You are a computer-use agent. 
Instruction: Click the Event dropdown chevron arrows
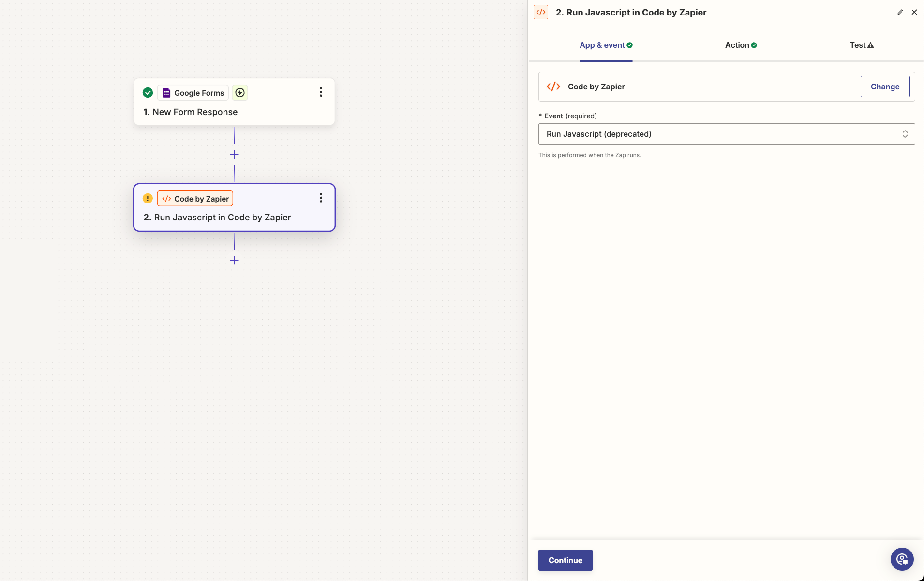(x=905, y=134)
